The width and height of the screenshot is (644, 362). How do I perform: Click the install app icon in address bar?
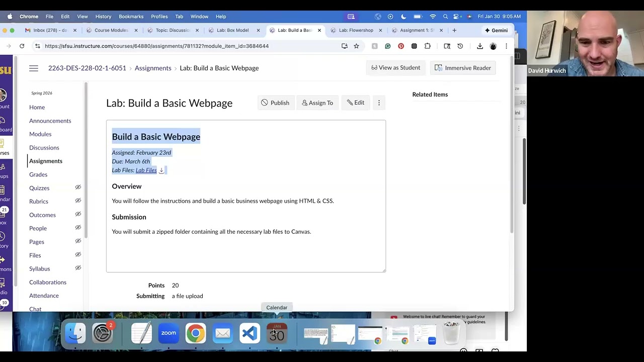pos(344,46)
